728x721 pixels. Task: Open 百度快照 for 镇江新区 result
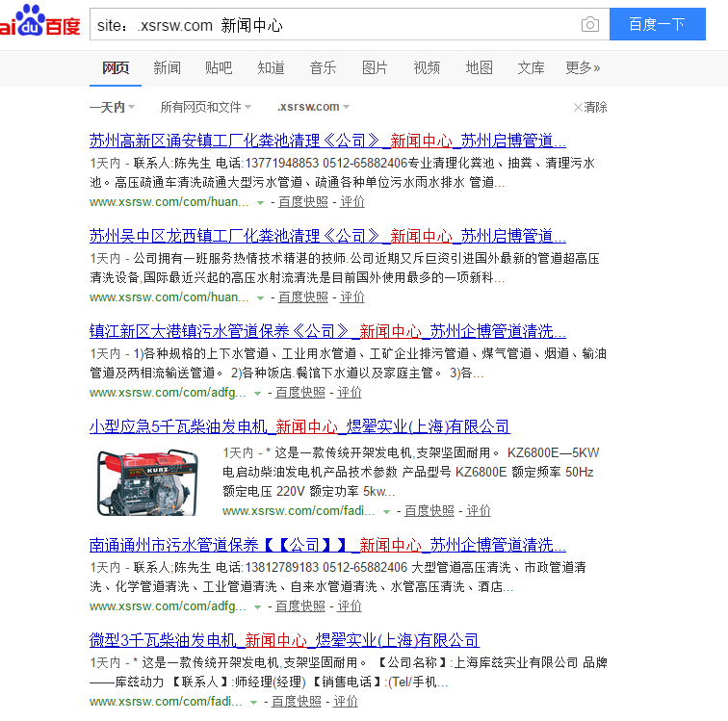coord(299,393)
